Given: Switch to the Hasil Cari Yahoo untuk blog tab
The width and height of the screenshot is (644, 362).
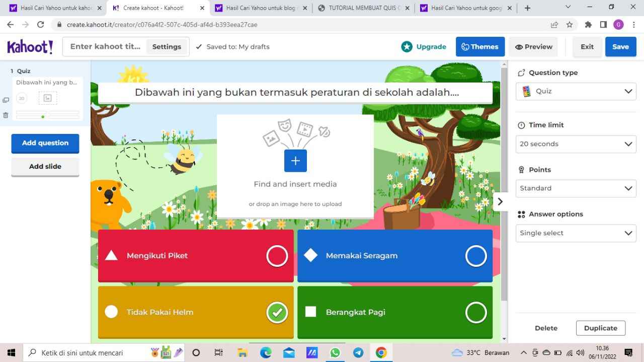Looking at the screenshot, I should pos(261,8).
